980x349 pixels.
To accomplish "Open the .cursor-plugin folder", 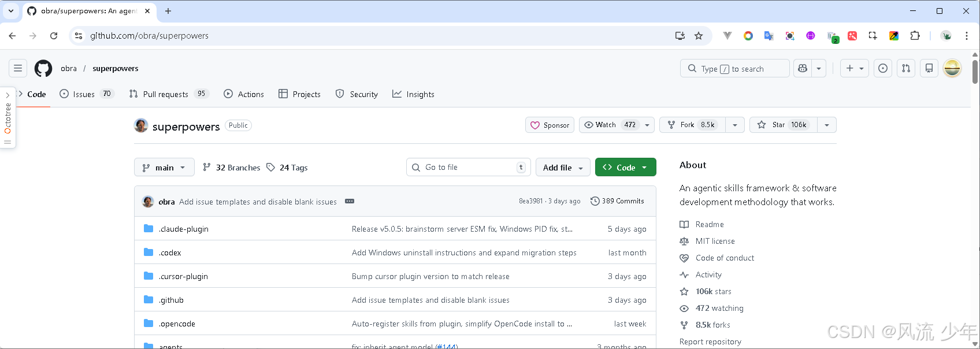I will point(183,276).
